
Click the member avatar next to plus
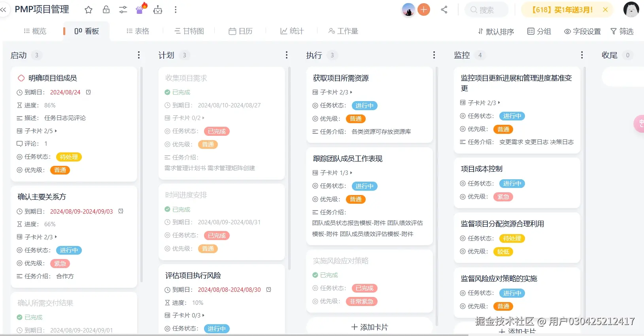coord(408,9)
